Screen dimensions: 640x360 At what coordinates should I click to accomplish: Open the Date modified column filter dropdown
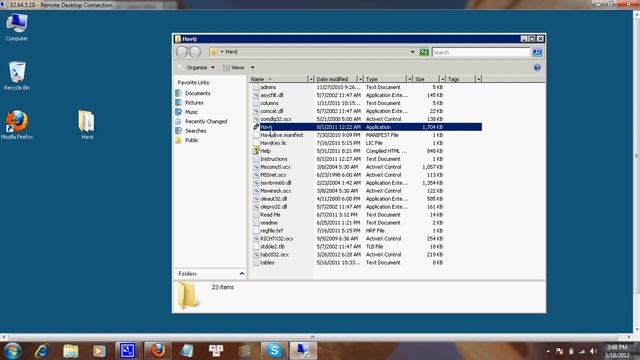[x=360, y=79]
